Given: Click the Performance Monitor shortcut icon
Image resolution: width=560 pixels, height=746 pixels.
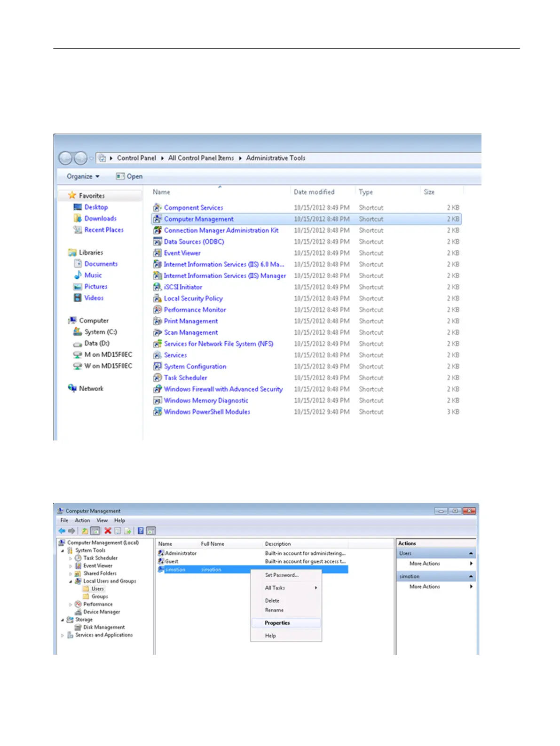Looking at the screenshot, I should [158, 310].
